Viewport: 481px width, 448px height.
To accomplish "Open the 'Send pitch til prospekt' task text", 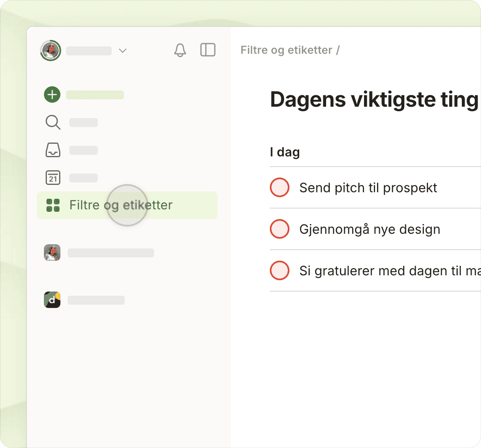I will 368,188.
